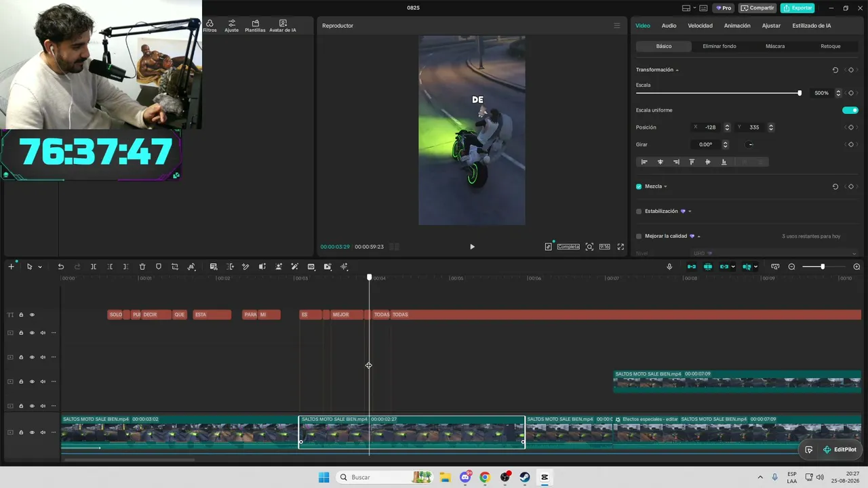868x488 pixels.
Task: Align clip to vertical center icon
Action: click(x=707, y=162)
